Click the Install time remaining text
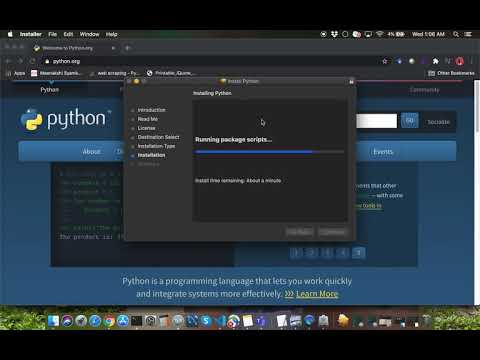 (x=238, y=180)
